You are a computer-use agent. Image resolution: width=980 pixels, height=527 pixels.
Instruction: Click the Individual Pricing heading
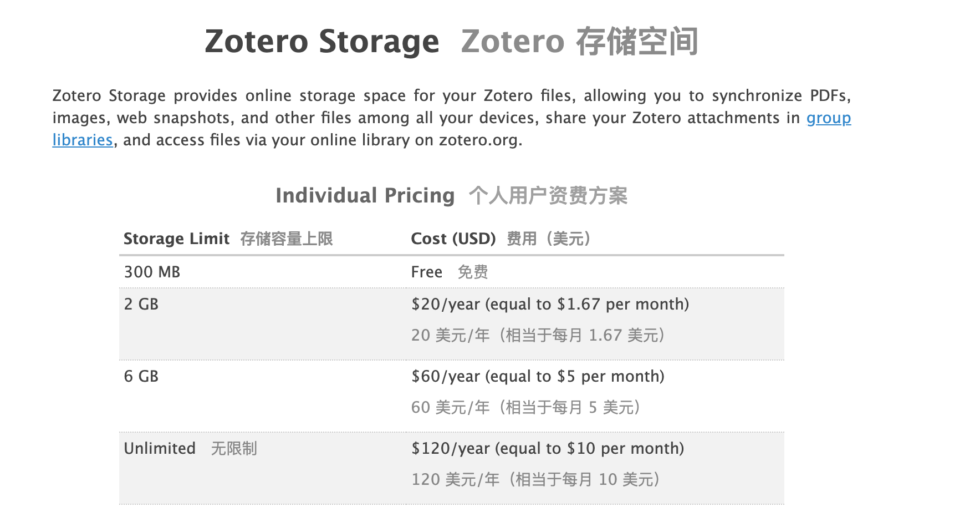pyautogui.click(x=365, y=195)
